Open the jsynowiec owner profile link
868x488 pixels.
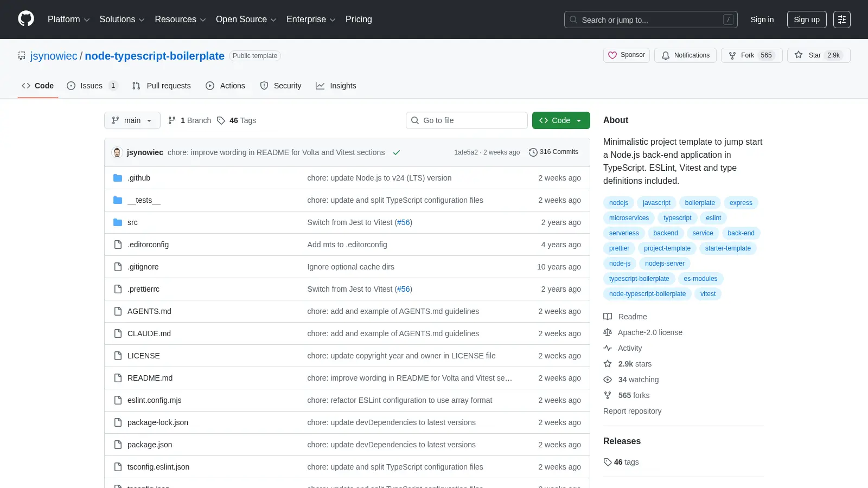pos(54,56)
